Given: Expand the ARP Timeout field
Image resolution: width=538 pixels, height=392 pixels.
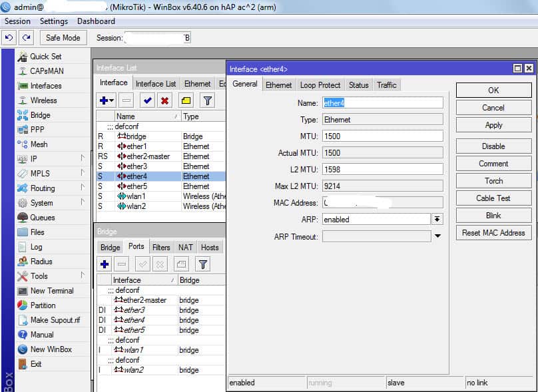Looking at the screenshot, I should 437,236.
